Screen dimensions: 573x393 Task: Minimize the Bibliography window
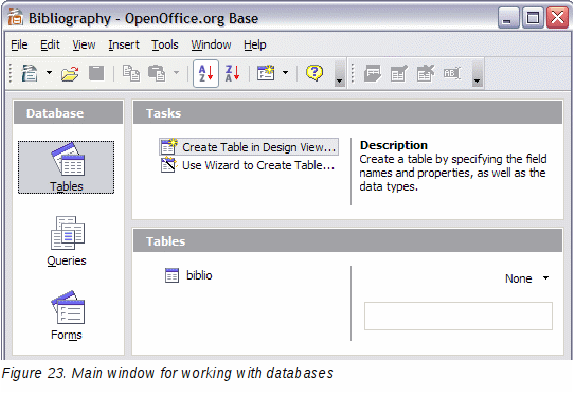(508, 18)
